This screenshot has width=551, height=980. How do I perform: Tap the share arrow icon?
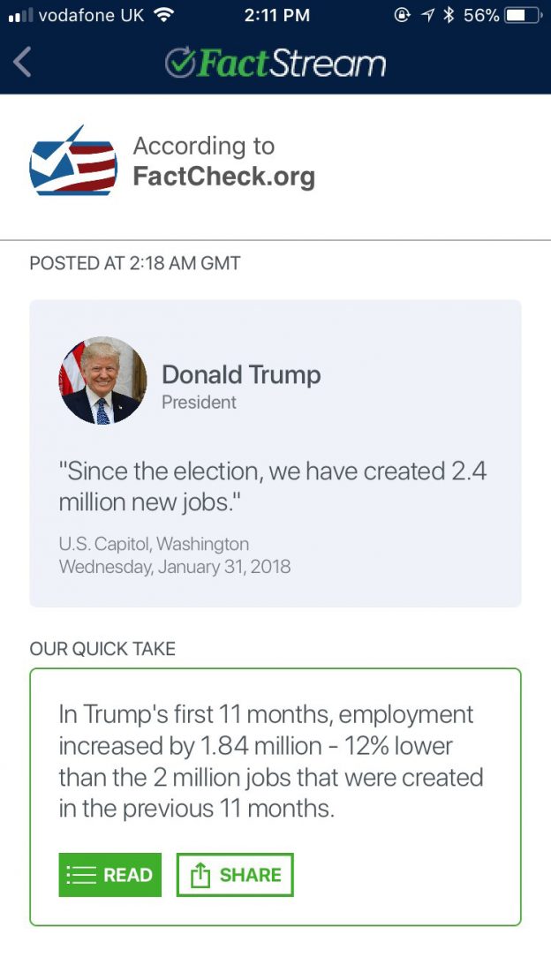(200, 875)
